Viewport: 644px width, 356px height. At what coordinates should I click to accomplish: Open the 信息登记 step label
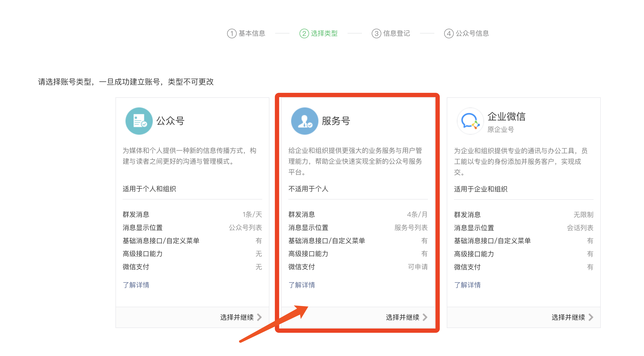(397, 33)
